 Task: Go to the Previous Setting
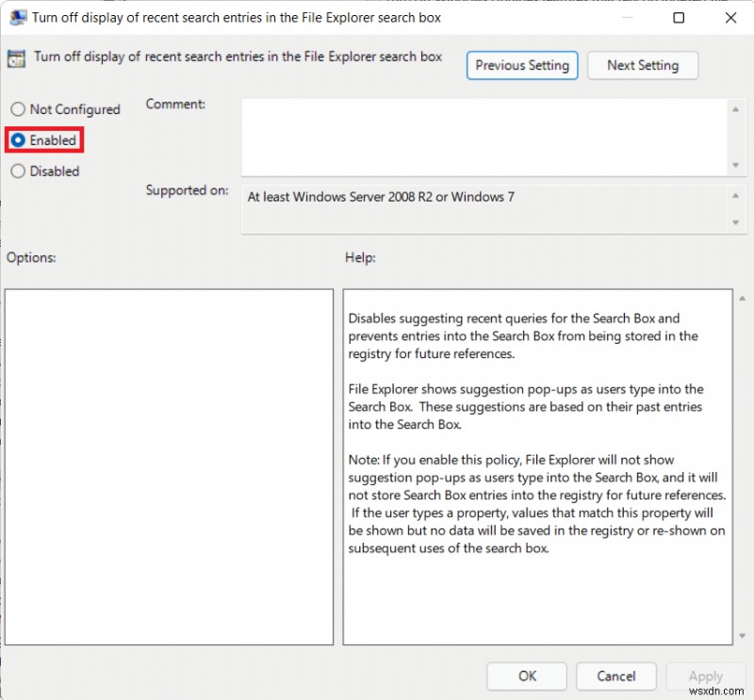[x=522, y=65]
